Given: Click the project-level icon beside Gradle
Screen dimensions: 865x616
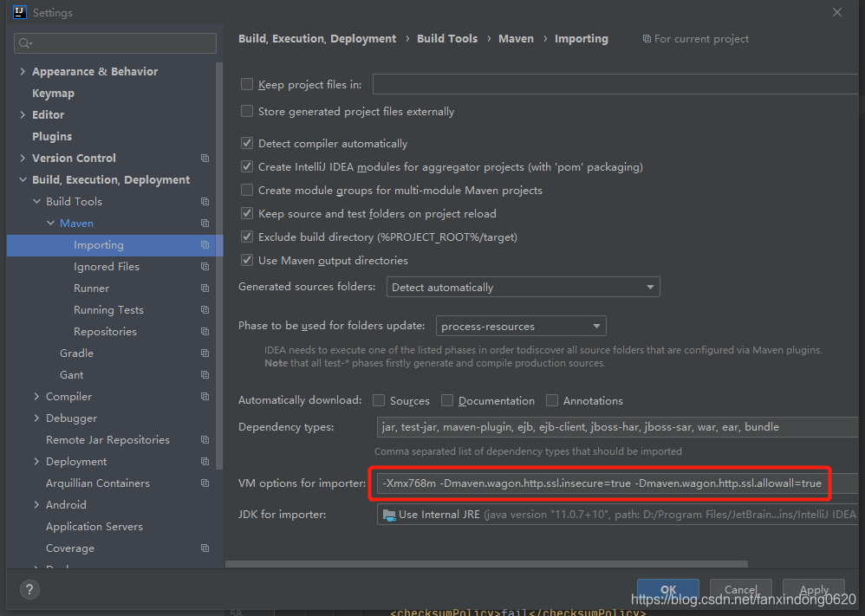Looking at the screenshot, I should 205,353.
